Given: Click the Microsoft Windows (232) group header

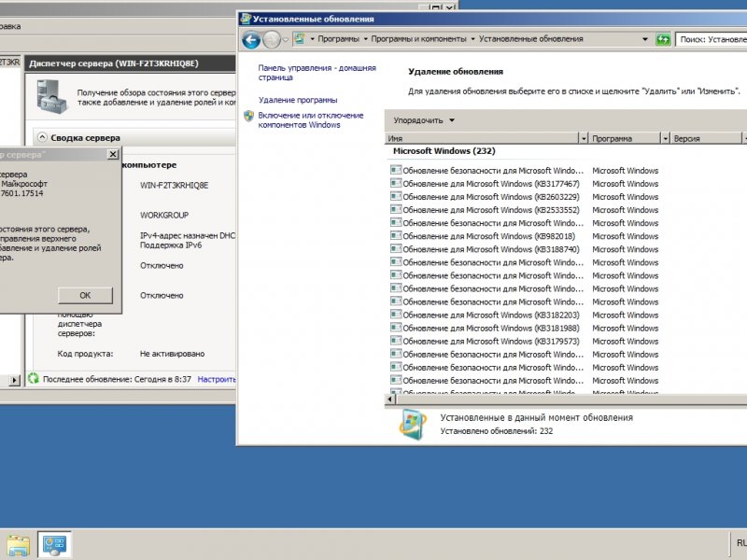Looking at the screenshot, I should tap(444, 151).
